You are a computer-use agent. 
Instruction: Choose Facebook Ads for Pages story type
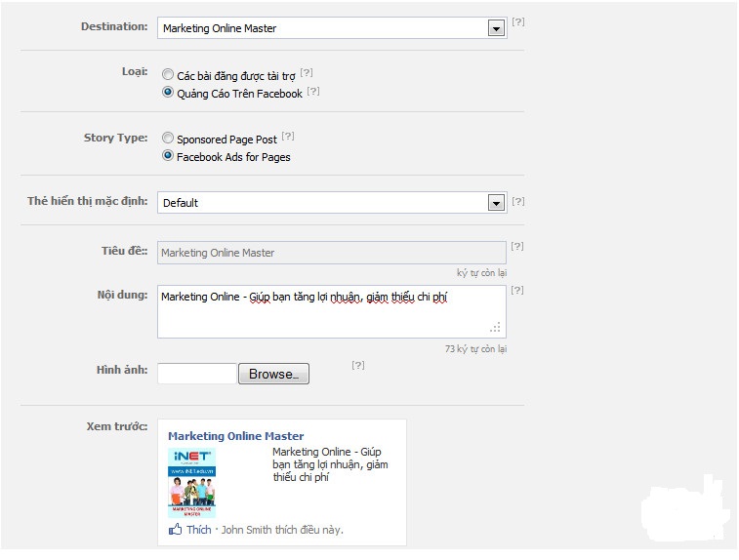coord(167,155)
